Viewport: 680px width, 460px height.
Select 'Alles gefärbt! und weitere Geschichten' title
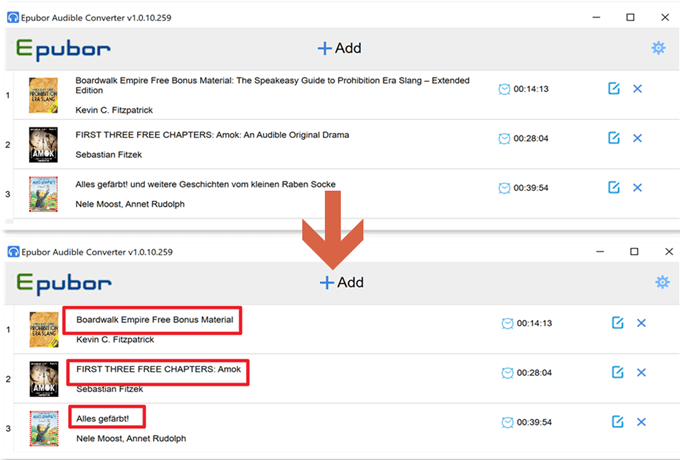[x=205, y=184]
